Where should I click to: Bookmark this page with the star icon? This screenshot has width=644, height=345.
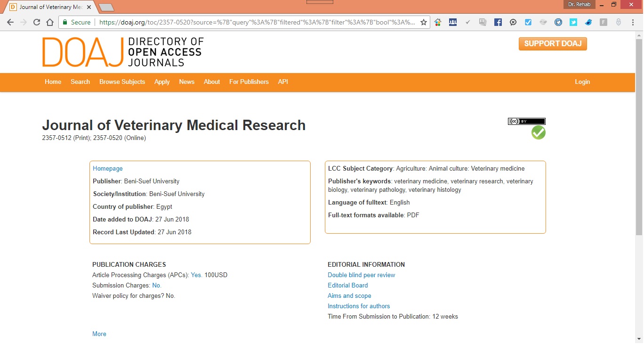pyautogui.click(x=423, y=22)
